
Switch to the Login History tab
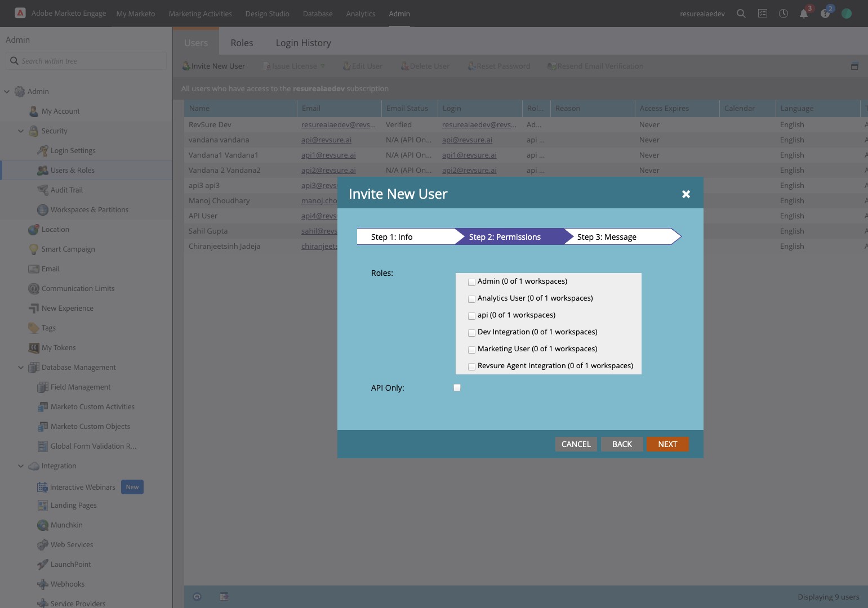(x=303, y=43)
